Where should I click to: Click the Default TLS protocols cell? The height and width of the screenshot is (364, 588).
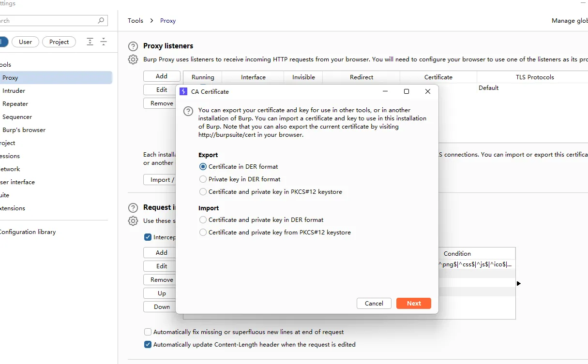532,88
